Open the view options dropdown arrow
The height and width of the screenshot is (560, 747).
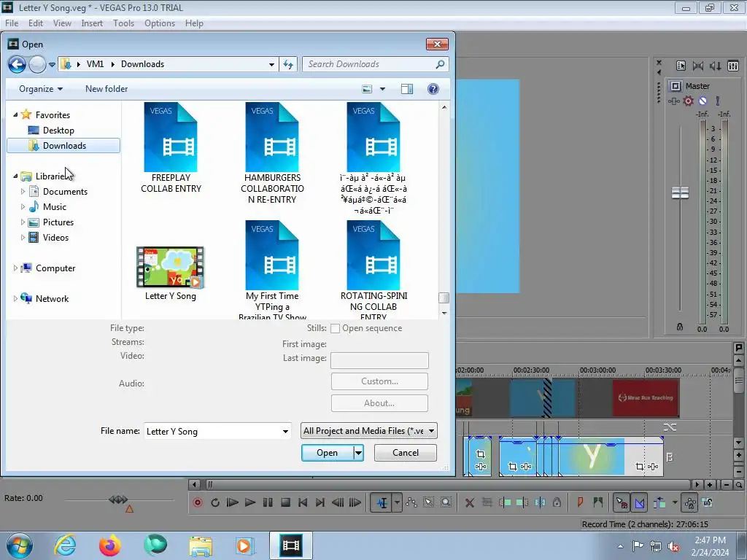382,89
